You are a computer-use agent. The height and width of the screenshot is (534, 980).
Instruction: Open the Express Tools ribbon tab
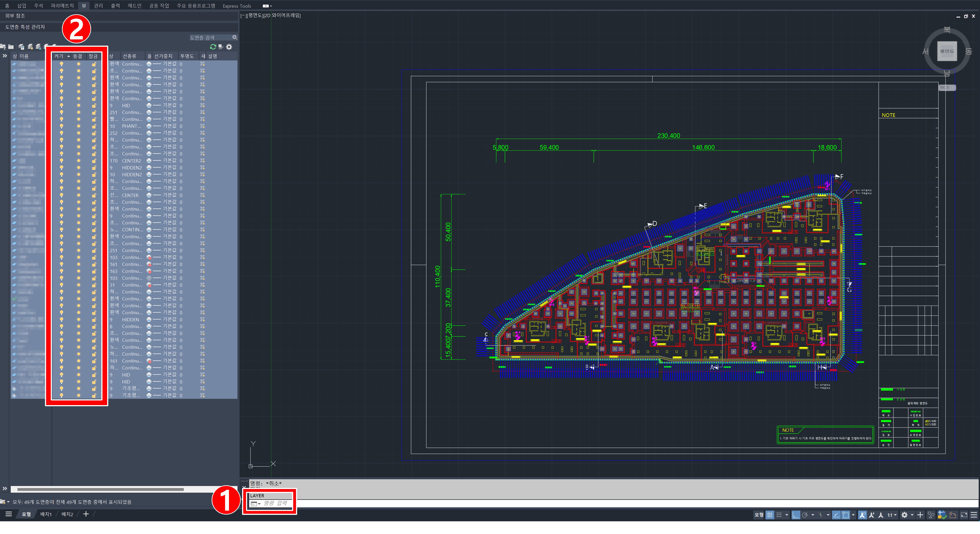point(237,6)
